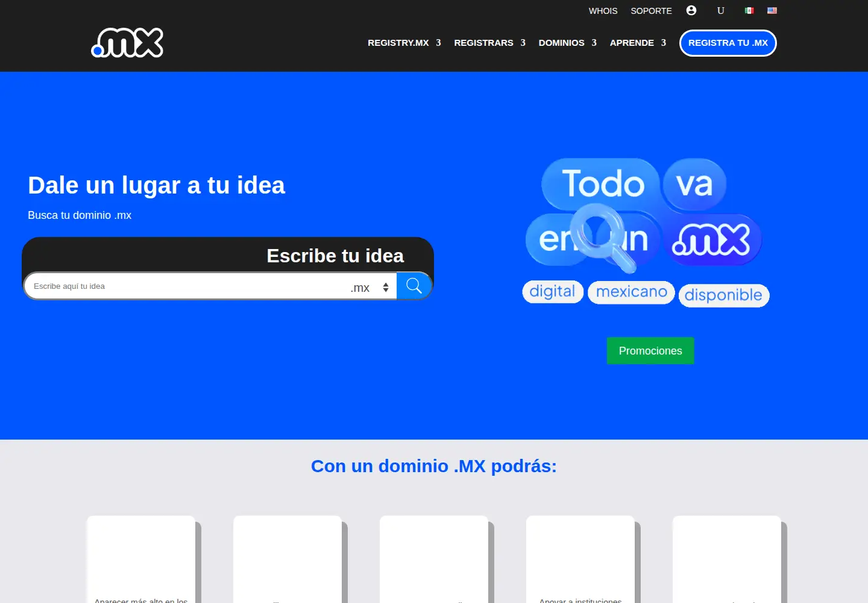Screen dimensions: 868x603
Task: Switch language with the US flag
Action: 772,10
